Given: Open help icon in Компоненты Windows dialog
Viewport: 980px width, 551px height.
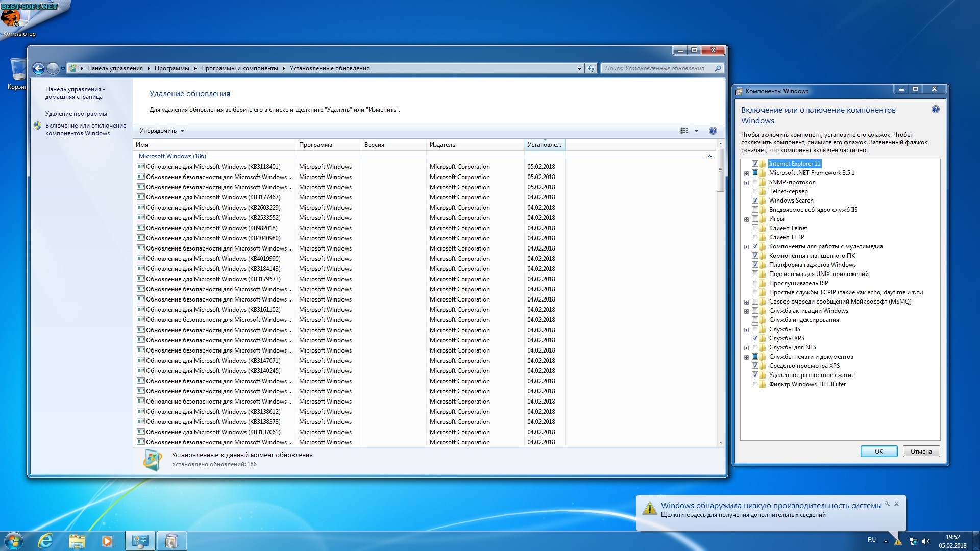Looking at the screenshot, I should click(935, 109).
